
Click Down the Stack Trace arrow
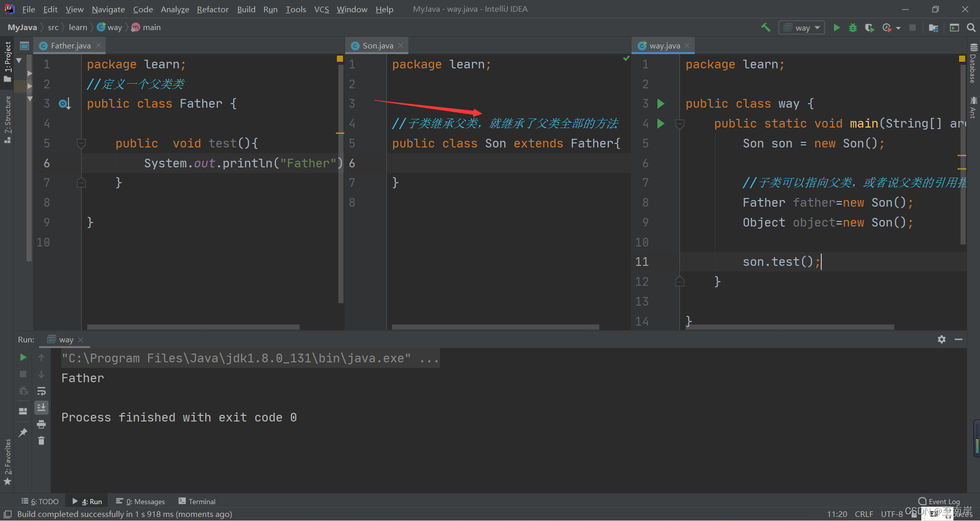click(x=41, y=374)
